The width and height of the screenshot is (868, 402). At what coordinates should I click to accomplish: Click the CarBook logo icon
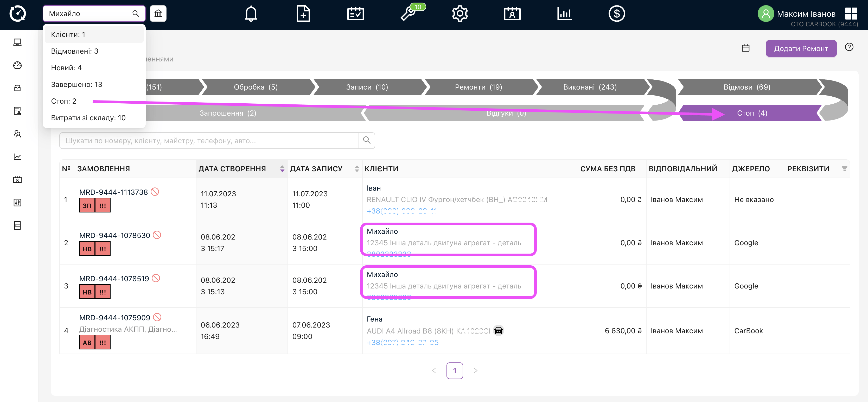pos(17,14)
